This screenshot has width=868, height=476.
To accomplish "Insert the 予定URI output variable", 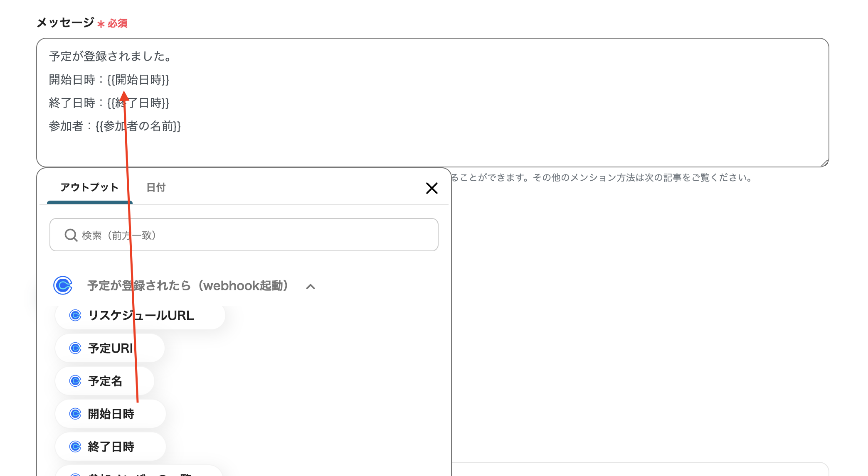I will point(109,348).
